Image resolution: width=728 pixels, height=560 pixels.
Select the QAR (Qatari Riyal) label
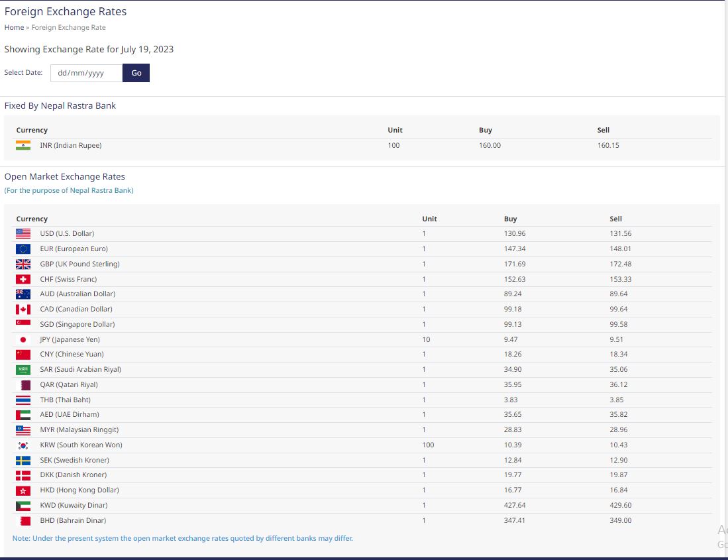(x=69, y=385)
